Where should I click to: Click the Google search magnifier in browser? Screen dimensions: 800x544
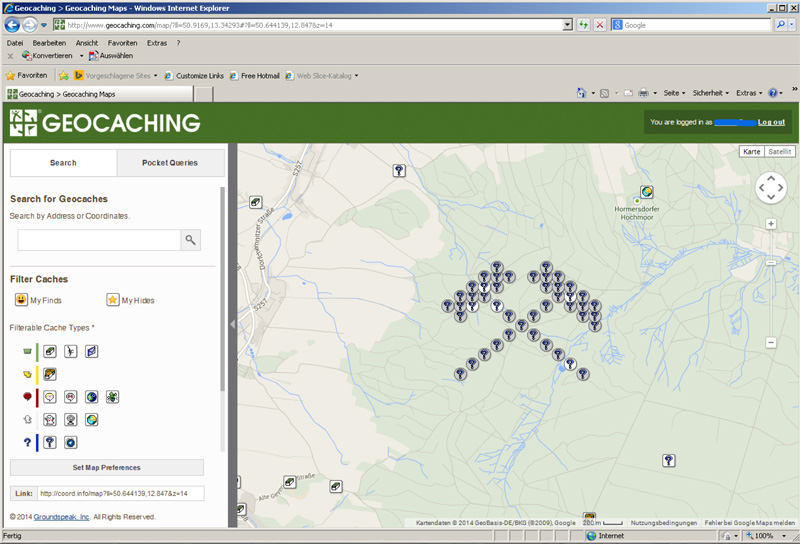coord(781,24)
